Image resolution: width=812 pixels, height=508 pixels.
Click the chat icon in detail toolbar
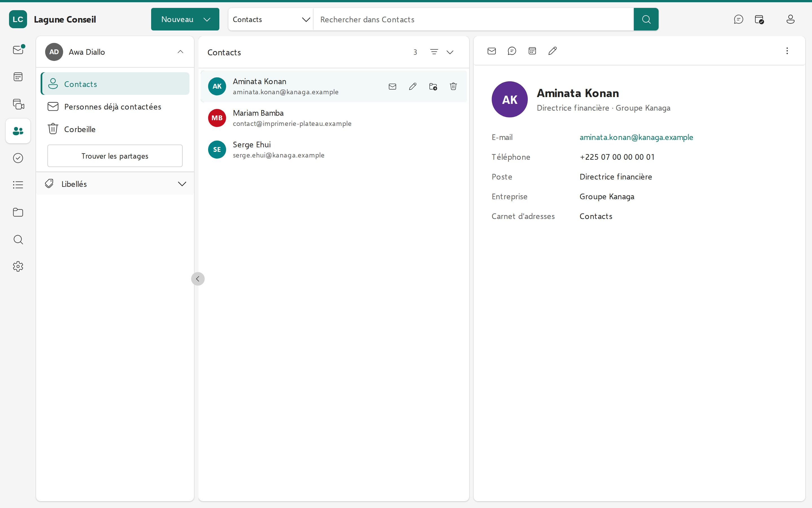coord(512,51)
